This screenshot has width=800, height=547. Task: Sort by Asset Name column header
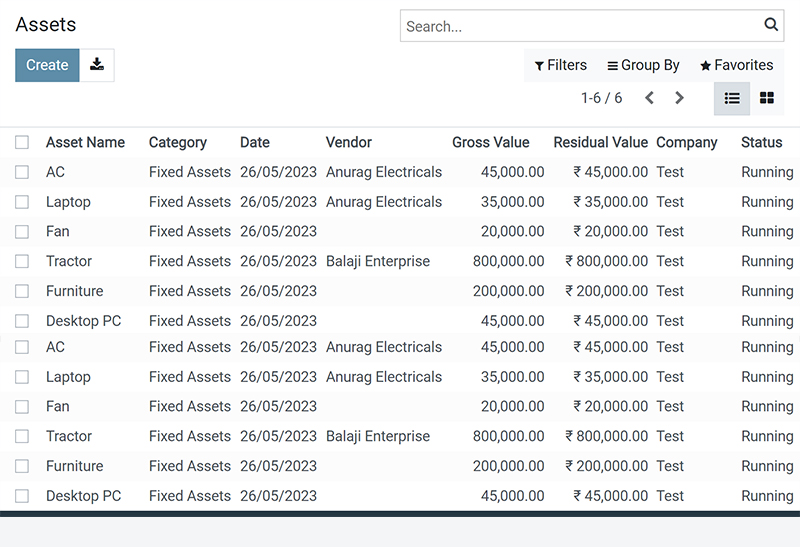click(85, 142)
